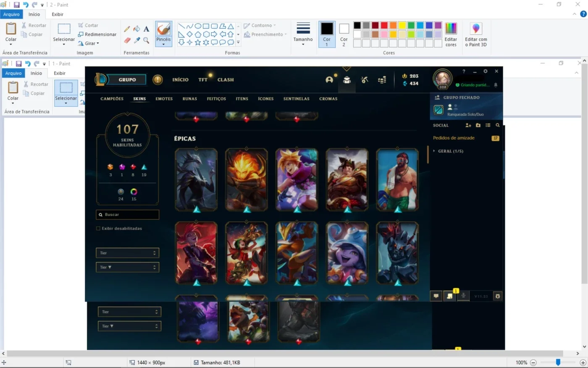Open League profile icon in top bar
The height and width of the screenshot is (368, 588).
pos(329,79)
